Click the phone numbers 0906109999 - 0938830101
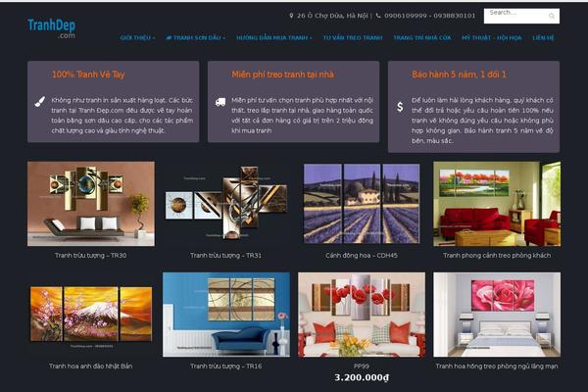This screenshot has width=588, height=392. pos(430,16)
